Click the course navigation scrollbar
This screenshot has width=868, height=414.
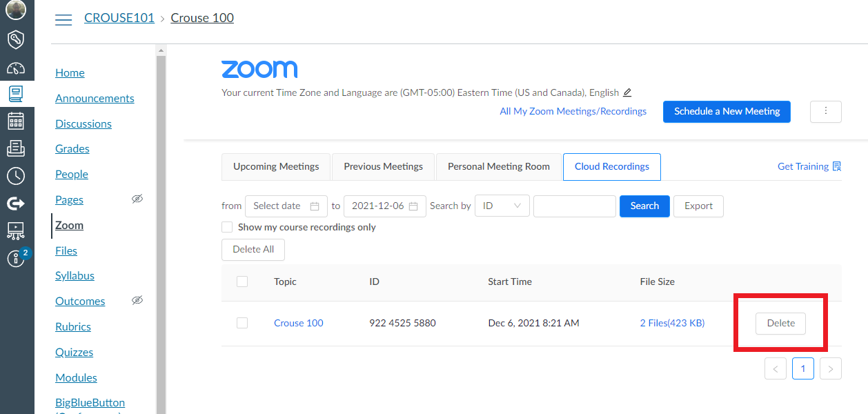pos(161,235)
